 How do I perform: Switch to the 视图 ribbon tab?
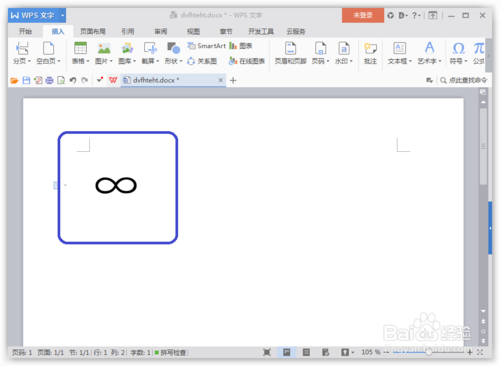pyautogui.click(x=193, y=32)
